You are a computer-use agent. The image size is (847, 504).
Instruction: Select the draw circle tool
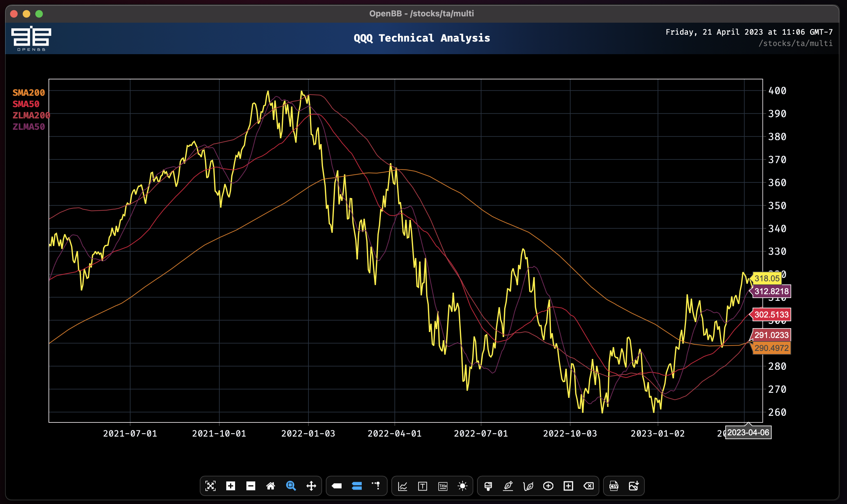click(548, 486)
